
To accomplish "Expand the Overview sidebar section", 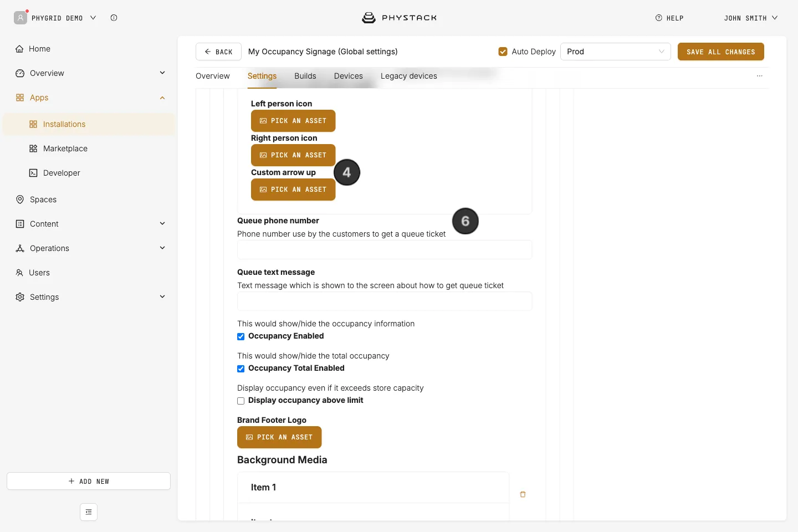I will [x=162, y=73].
